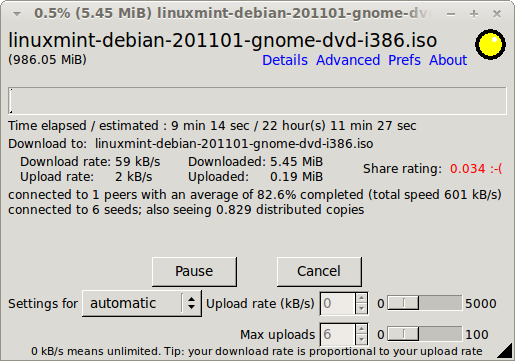Viewport: 515px width, 361px height.
Task: Click the 'Settings for' label
Action: pyautogui.click(x=43, y=304)
